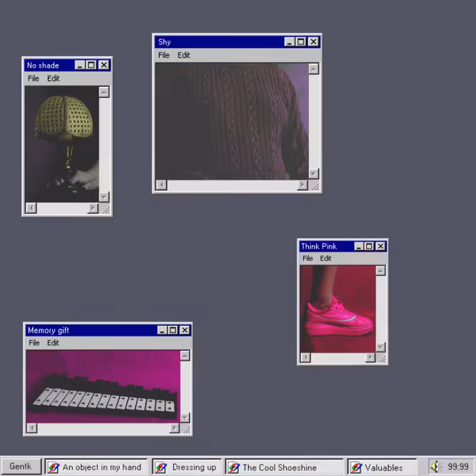
Task: Click the sweater image in Shy window
Action: point(232,121)
